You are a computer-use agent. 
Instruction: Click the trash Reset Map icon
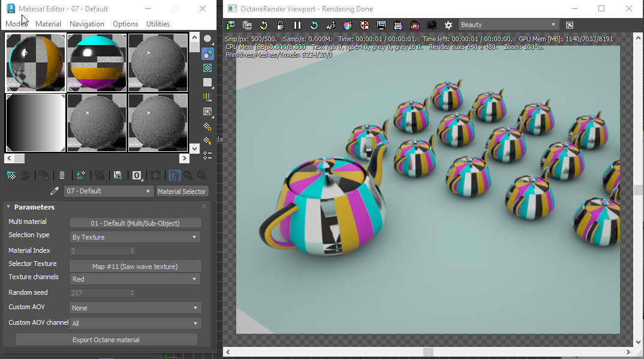tap(62, 175)
